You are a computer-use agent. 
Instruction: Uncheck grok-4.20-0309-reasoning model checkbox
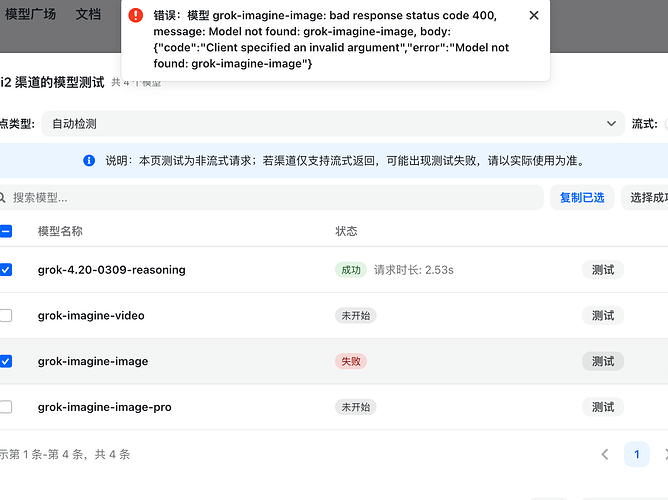click(x=6, y=270)
